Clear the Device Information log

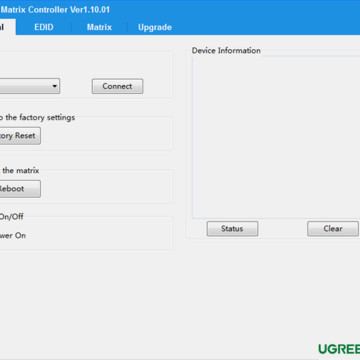(333, 229)
